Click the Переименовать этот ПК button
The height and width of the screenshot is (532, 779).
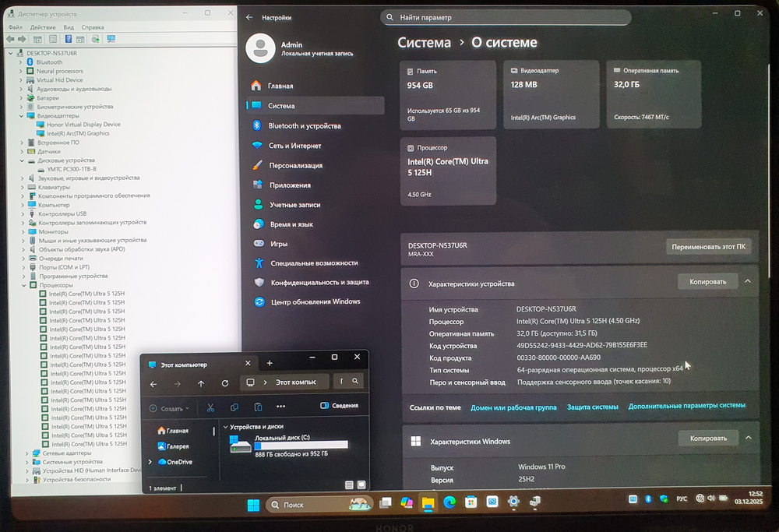[708, 245]
